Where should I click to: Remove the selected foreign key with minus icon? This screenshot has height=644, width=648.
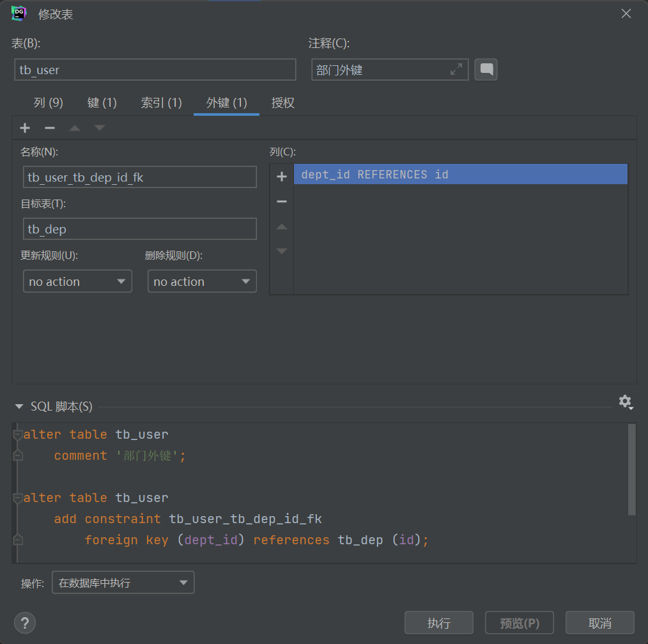50,128
